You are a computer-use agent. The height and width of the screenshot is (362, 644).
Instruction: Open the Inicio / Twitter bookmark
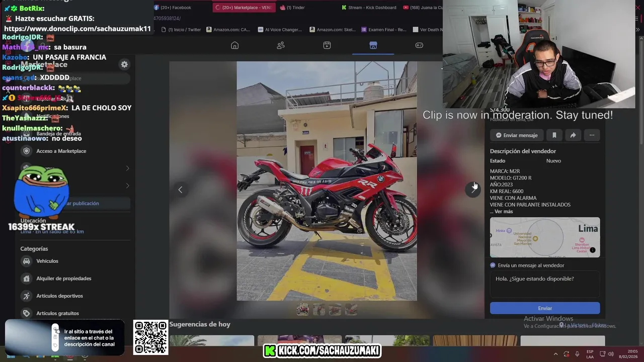pos(181,30)
